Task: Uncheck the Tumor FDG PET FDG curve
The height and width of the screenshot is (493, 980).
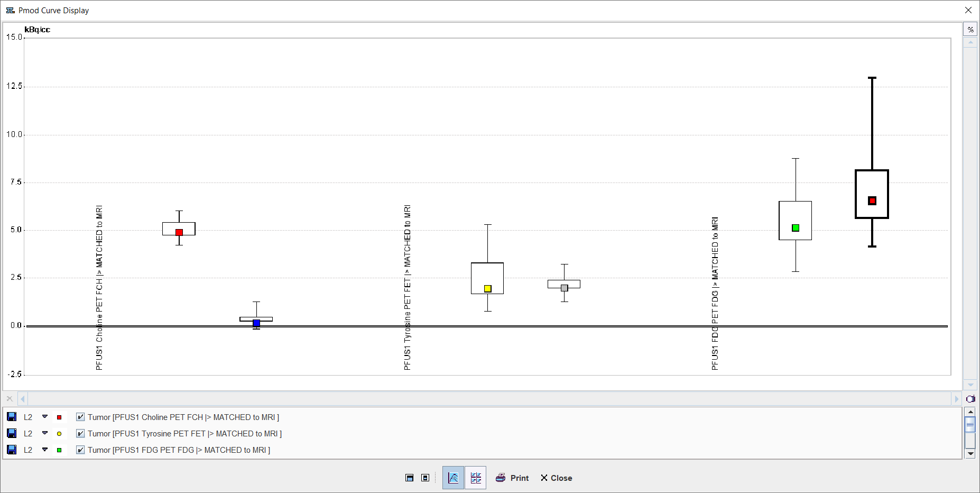Action: point(80,450)
